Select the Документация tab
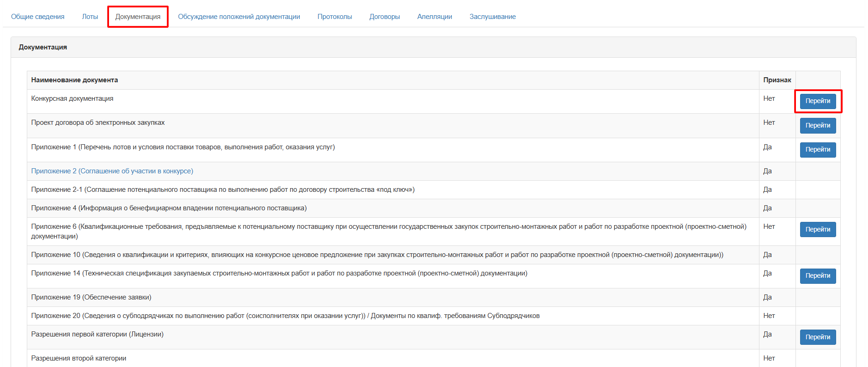 pos(138,17)
